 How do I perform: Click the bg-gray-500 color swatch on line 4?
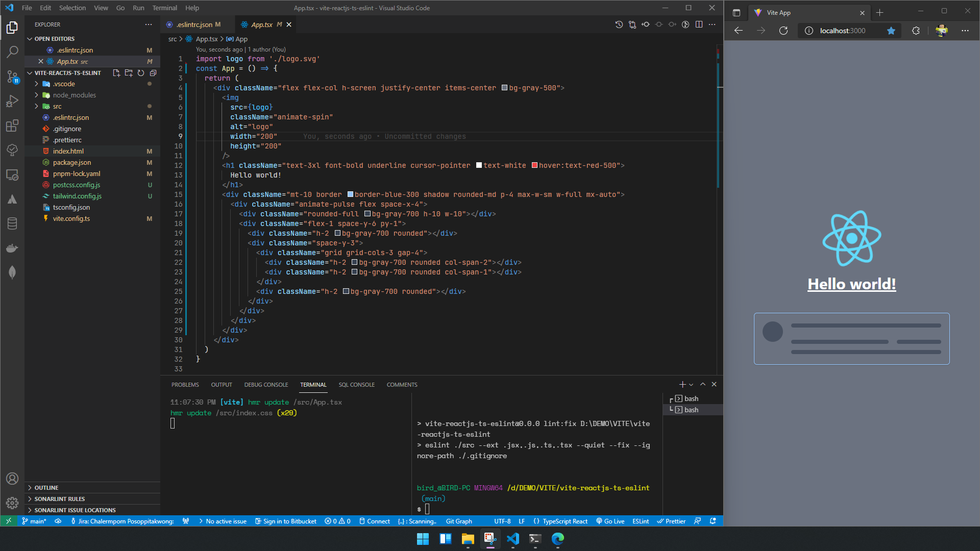[x=504, y=88]
